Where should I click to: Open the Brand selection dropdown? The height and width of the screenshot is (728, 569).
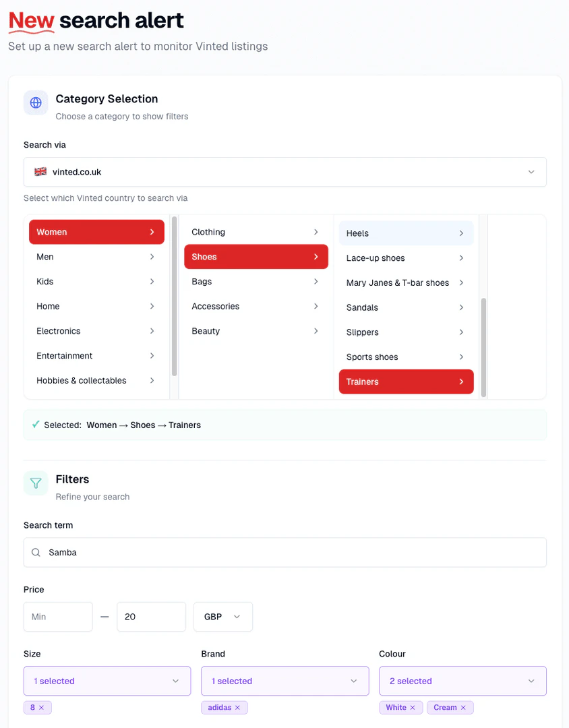284,681
